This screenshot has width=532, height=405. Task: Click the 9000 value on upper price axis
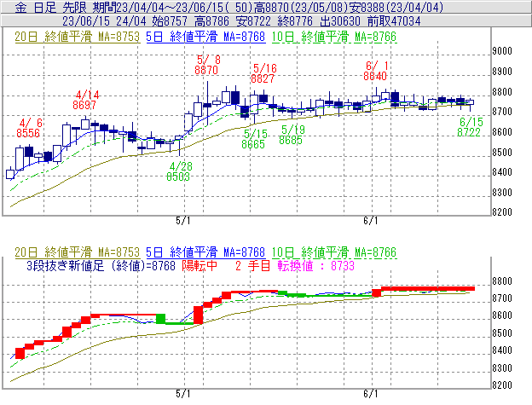[x=501, y=51]
